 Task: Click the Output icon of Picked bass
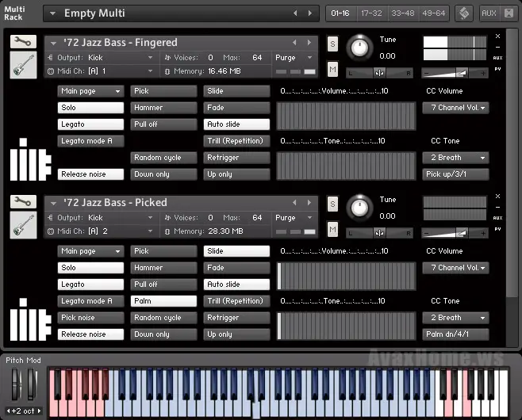click(51, 218)
